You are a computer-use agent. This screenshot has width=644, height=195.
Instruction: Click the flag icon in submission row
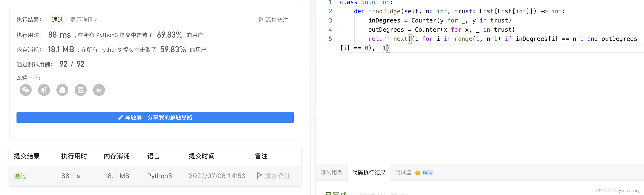(259, 176)
